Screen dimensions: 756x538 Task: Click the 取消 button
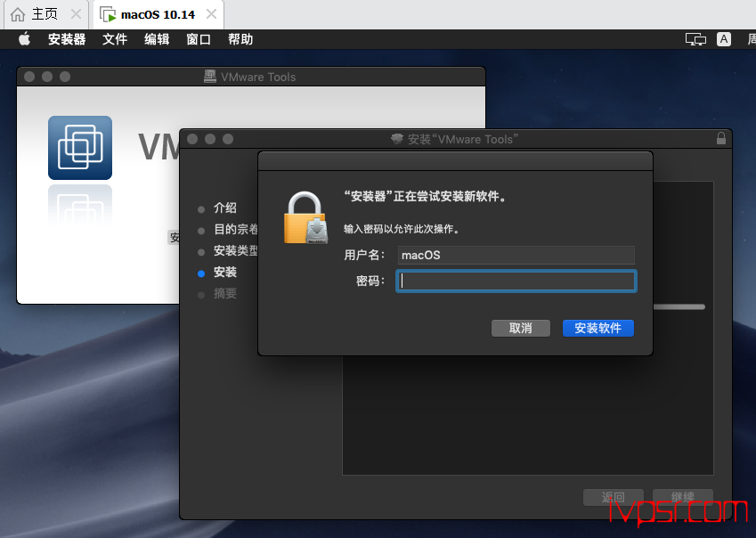coord(521,329)
